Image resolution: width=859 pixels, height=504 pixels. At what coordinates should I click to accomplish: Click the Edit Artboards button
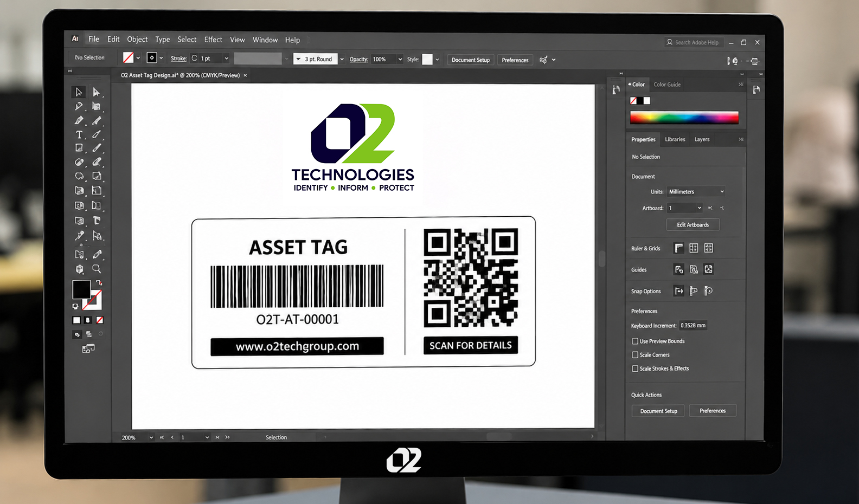tap(693, 225)
